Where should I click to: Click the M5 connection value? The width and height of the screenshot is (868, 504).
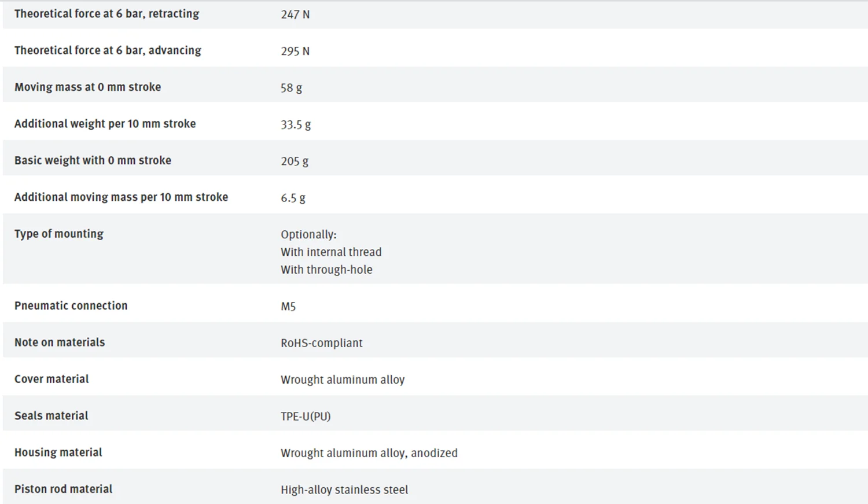[x=288, y=307]
